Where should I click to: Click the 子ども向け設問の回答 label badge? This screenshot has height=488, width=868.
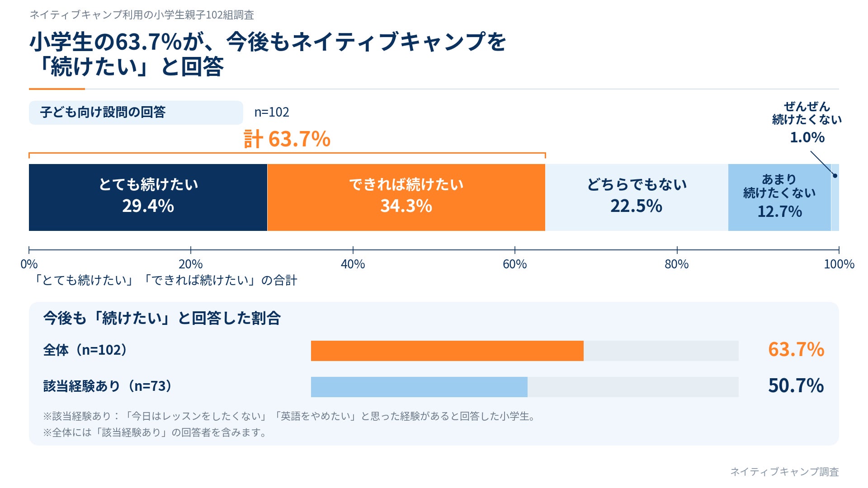coord(136,113)
